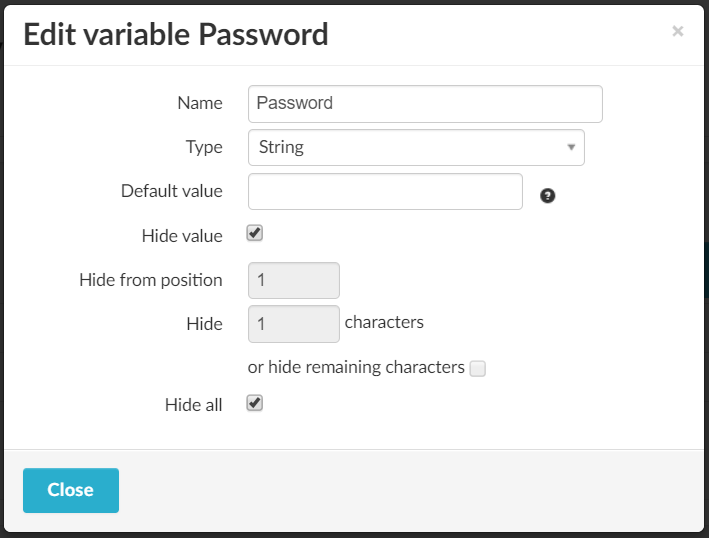Click the help question mark icon
The image size is (709, 538).
pos(547,196)
